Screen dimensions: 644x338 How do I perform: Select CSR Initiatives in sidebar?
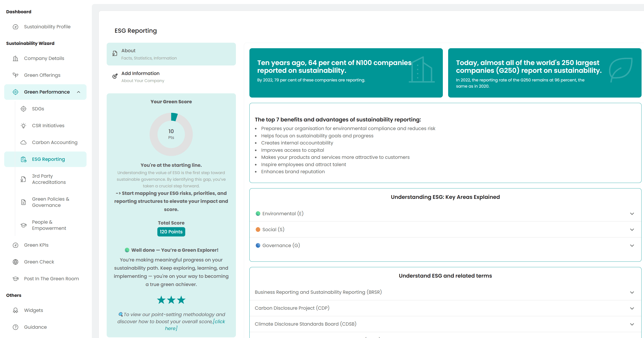coord(45,126)
